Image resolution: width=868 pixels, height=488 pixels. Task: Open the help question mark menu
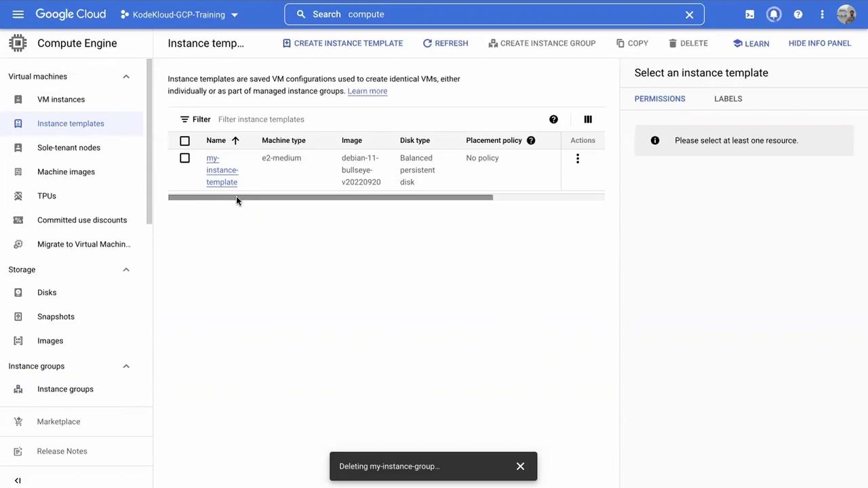pyautogui.click(x=798, y=14)
